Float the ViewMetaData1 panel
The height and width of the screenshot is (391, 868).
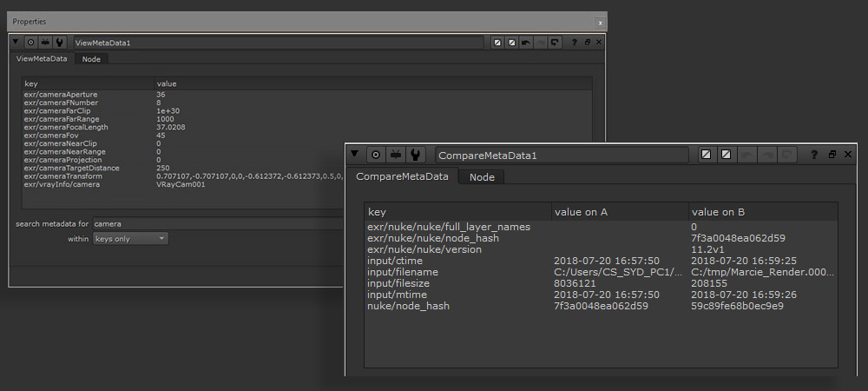click(x=588, y=42)
